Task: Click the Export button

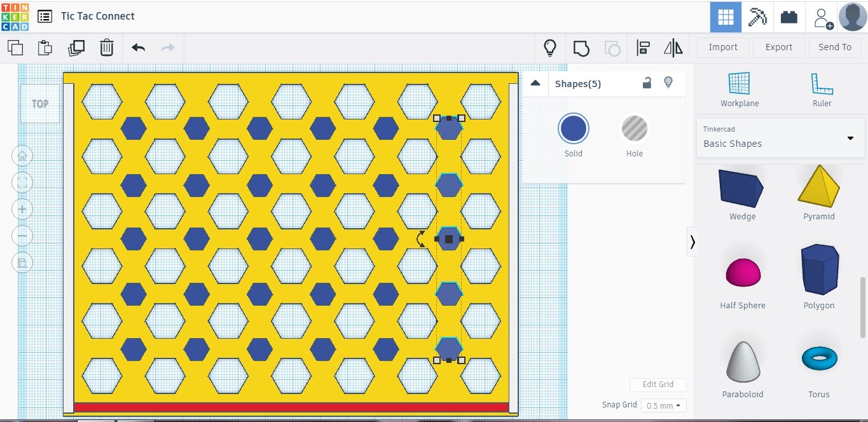Action: click(x=779, y=47)
